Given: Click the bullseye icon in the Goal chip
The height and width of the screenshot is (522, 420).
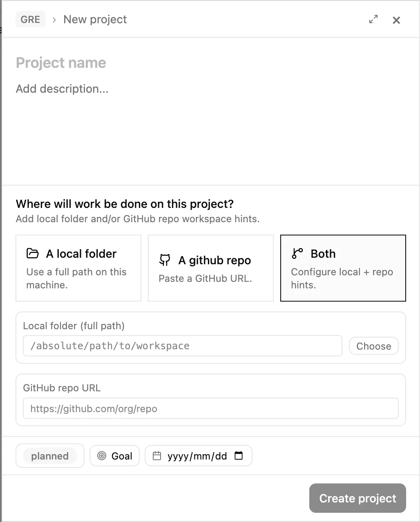Looking at the screenshot, I should coord(102,455).
